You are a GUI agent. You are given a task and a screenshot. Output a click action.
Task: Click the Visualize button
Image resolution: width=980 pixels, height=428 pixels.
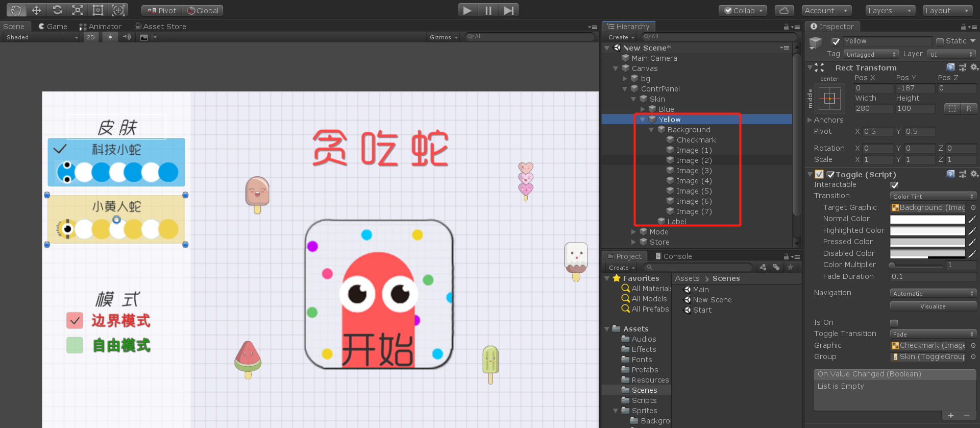click(933, 306)
